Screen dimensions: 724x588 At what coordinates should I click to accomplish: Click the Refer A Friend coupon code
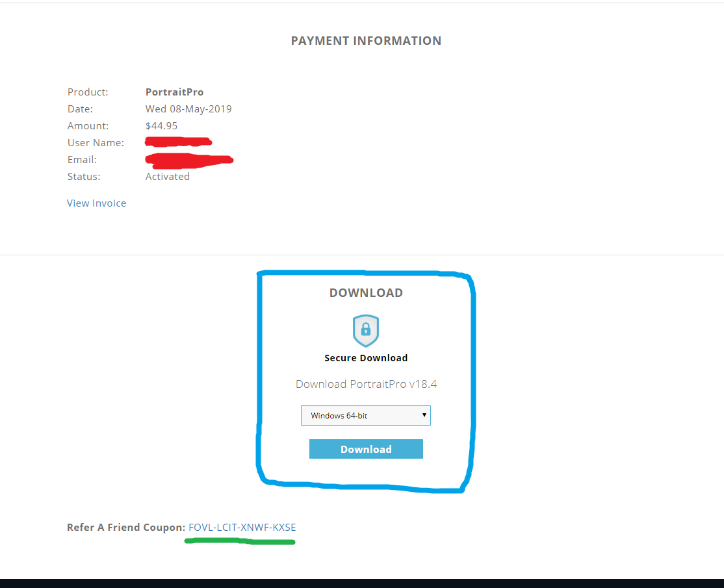click(x=242, y=527)
